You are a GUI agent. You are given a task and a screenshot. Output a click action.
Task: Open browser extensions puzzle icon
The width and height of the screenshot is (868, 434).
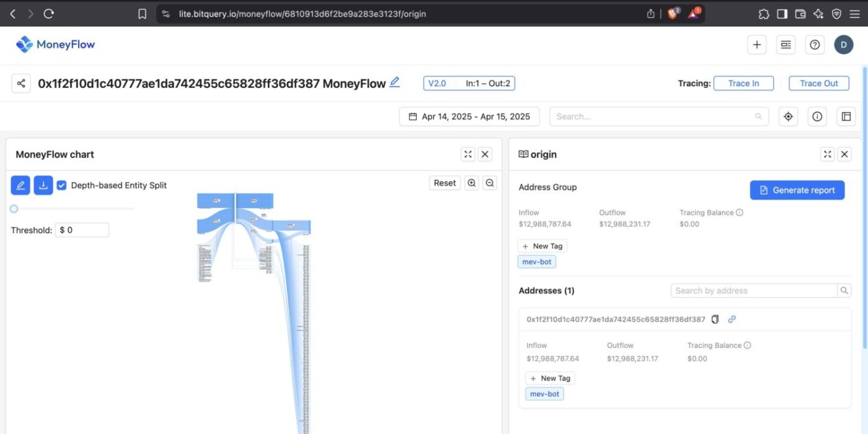(x=764, y=14)
